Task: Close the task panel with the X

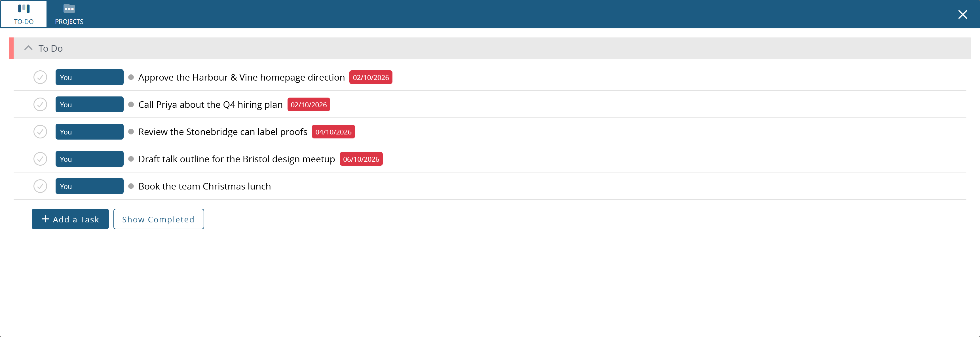Action: pos(962,14)
